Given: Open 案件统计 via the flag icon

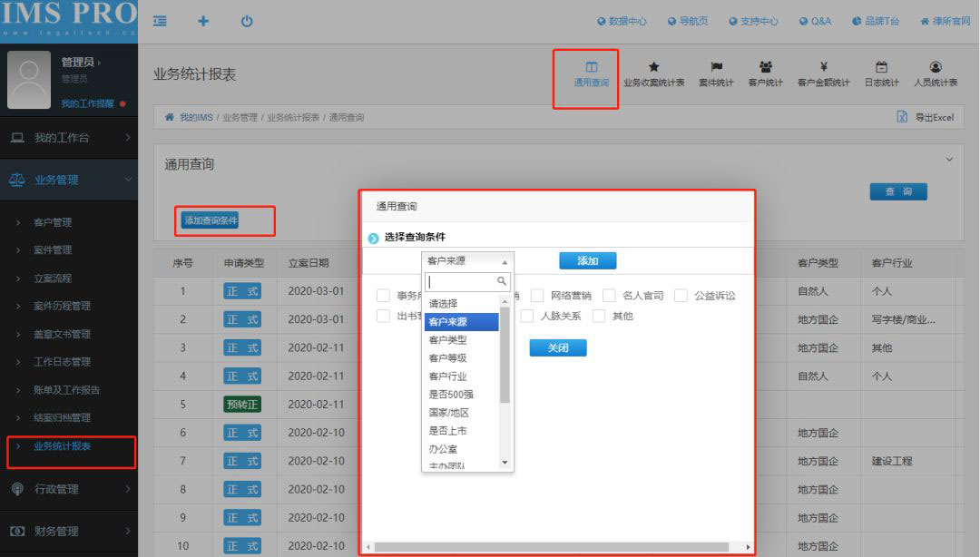Looking at the screenshot, I should pos(716,67).
